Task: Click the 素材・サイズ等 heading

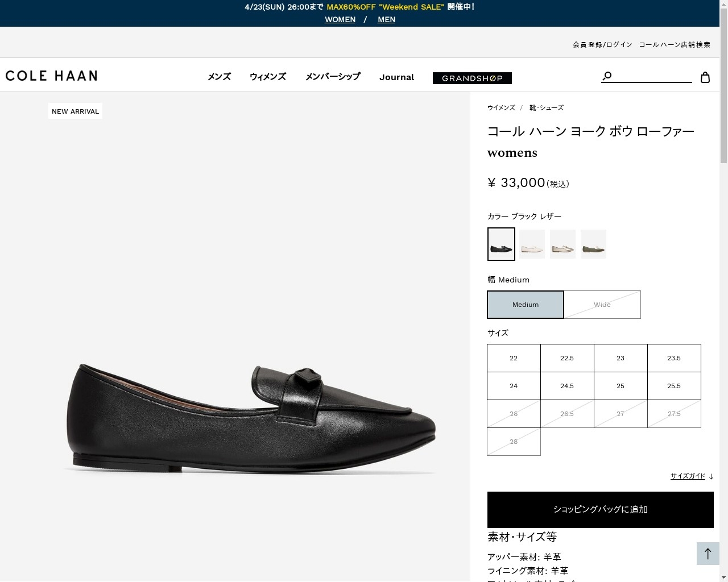Action: click(522, 537)
